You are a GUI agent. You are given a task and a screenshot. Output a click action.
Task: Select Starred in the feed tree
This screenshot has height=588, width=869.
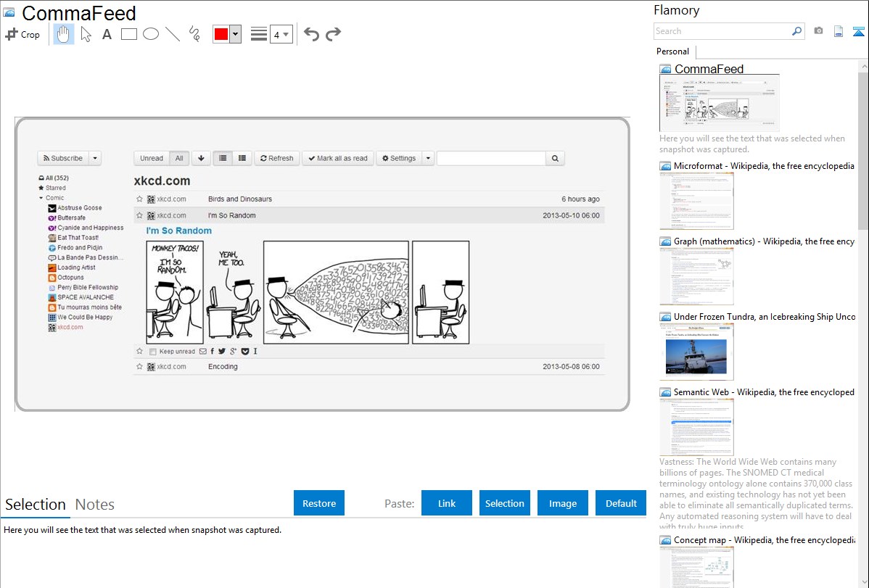[x=52, y=188]
